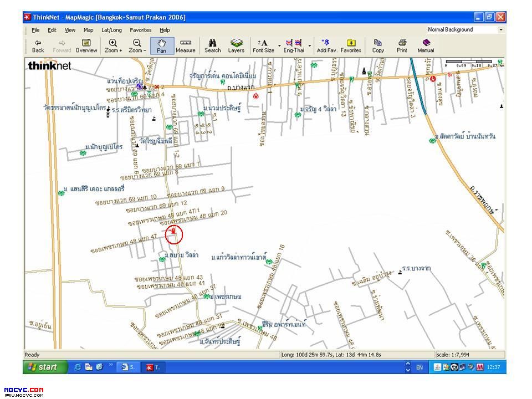Click the house icon beside ม.เพชรเกษม

(206, 296)
